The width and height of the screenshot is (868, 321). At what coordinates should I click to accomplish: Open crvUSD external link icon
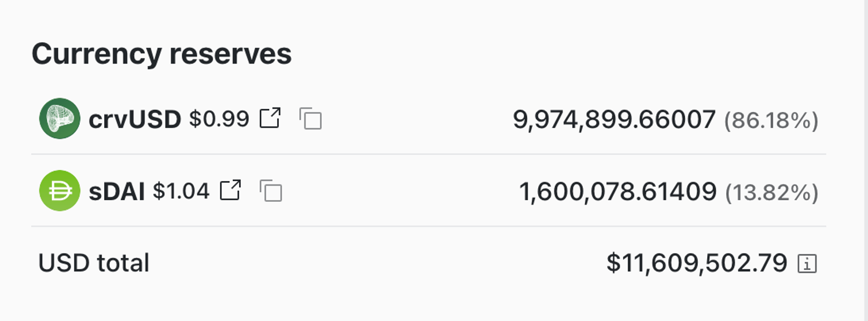[x=270, y=119]
